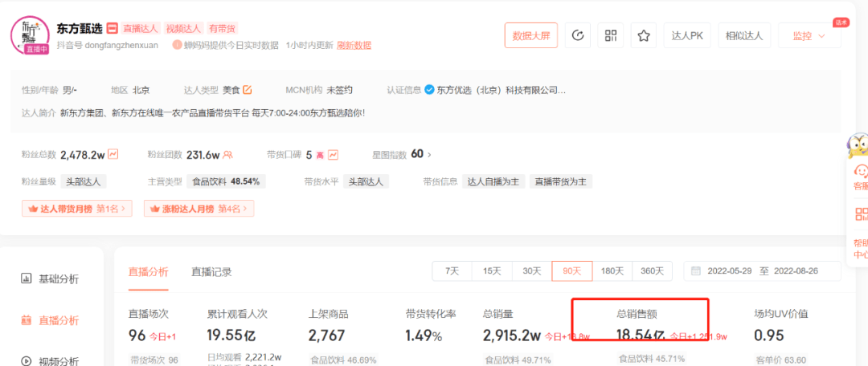Expand the 监控 dropdown button

[x=809, y=35]
